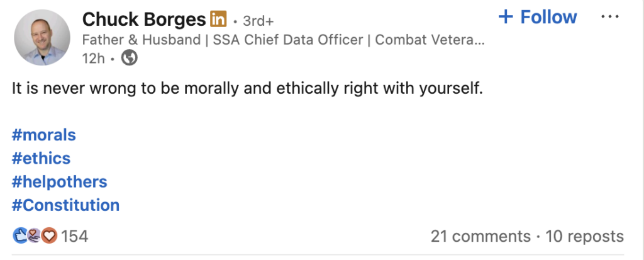Open Chuck Borges' profile photo
This screenshot has height=260, width=644.
click(x=42, y=37)
